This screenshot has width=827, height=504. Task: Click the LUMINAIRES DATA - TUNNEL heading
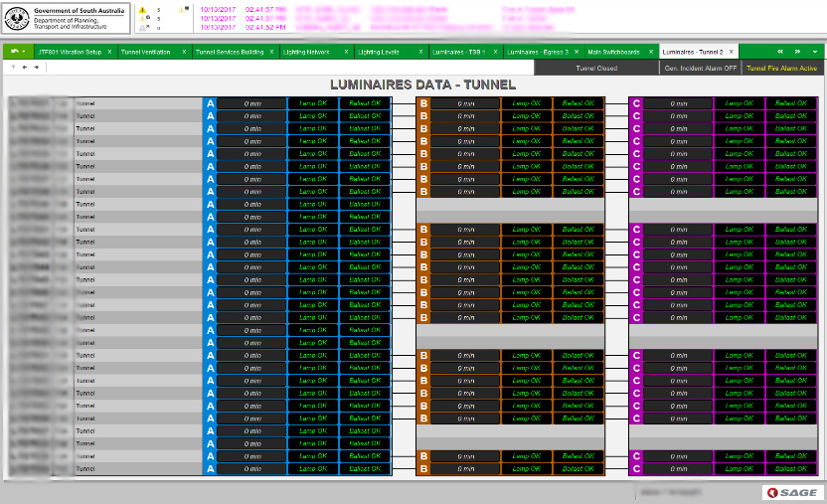click(x=423, y=84)
